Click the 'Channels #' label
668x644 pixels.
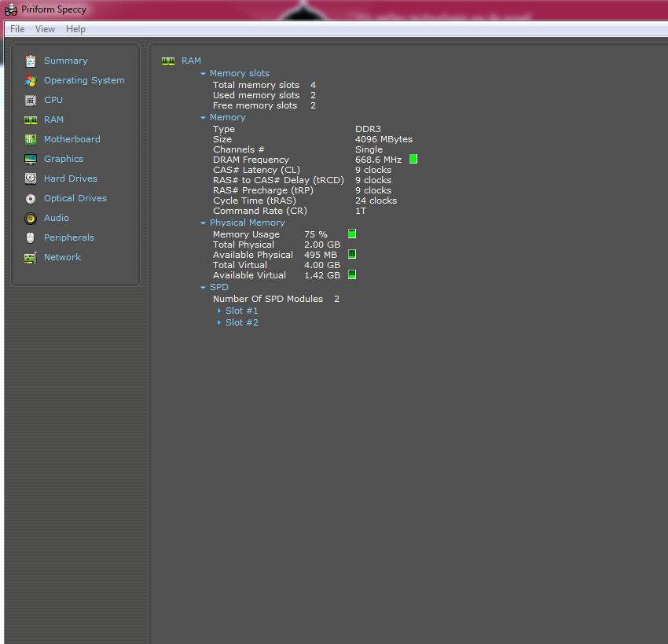tap(239, 149)
